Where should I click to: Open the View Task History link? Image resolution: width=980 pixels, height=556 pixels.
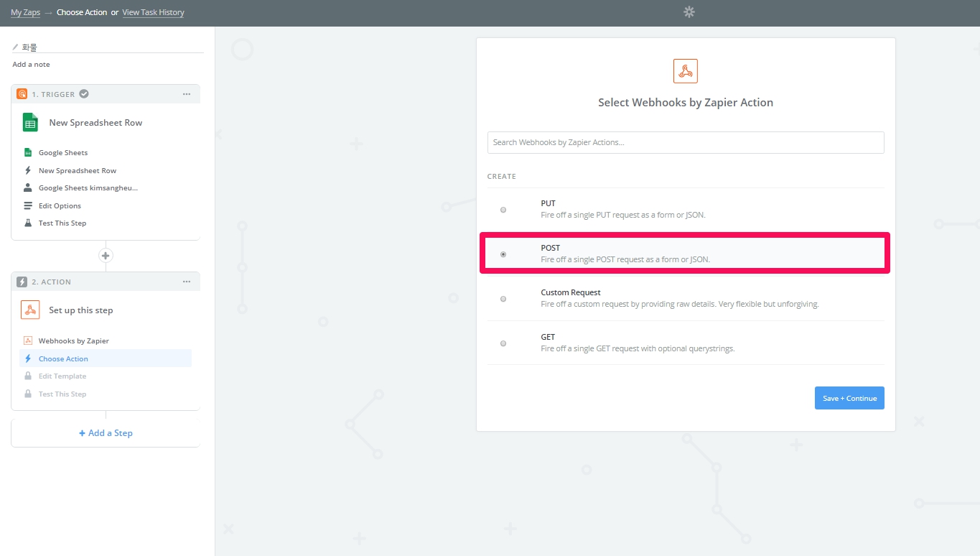(153, 12)
